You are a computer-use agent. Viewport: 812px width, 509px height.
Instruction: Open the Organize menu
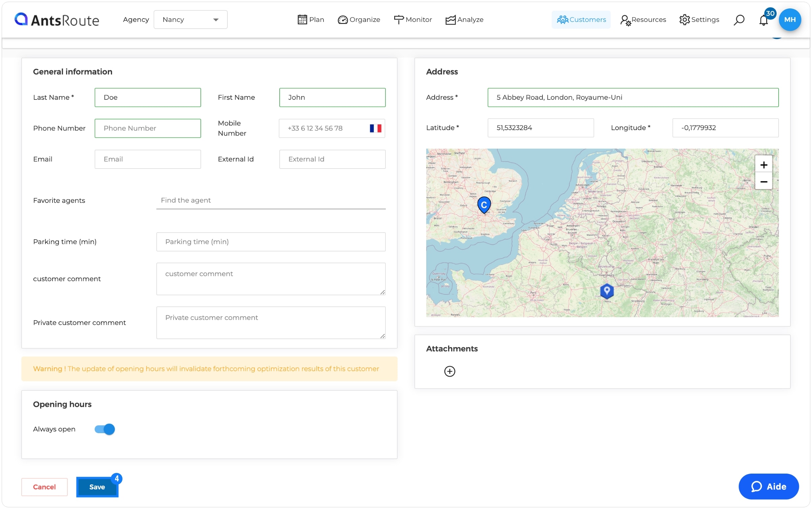tap(359, 20)
